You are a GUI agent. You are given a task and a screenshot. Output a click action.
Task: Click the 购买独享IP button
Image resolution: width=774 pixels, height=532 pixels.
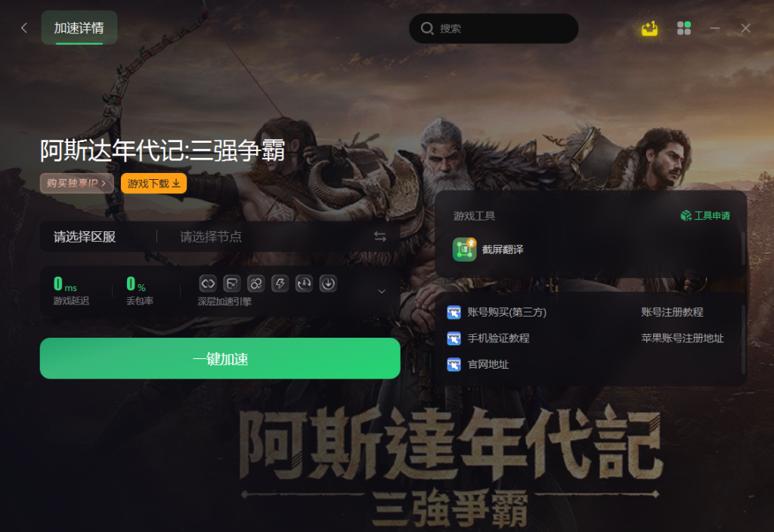tap(76, 183)
